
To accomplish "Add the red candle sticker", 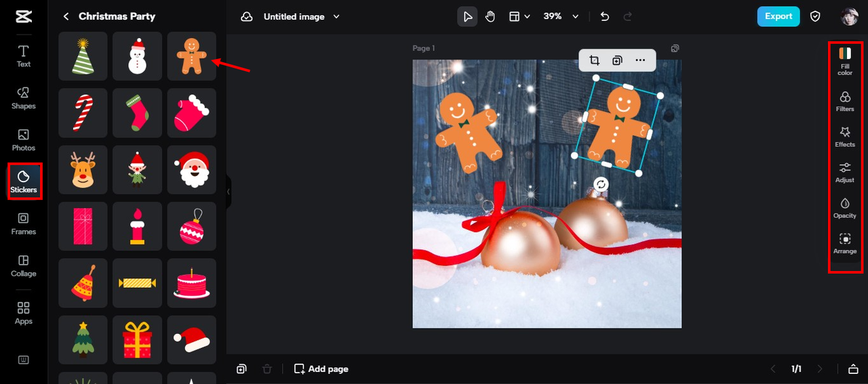I will (138, 226).
